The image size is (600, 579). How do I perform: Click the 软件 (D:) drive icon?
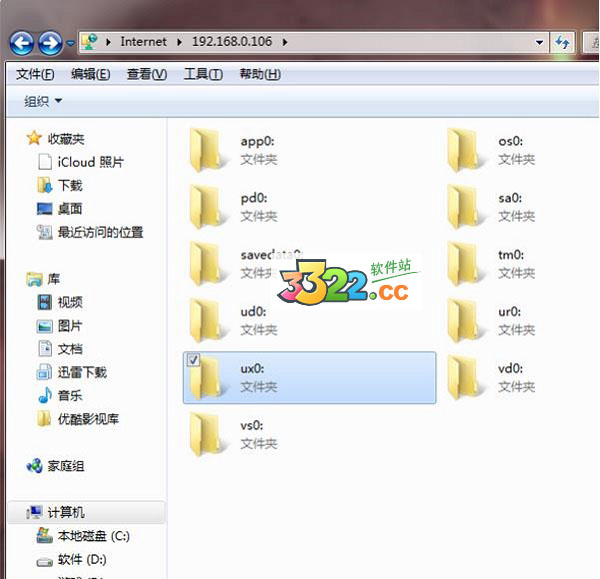point(44,562)
